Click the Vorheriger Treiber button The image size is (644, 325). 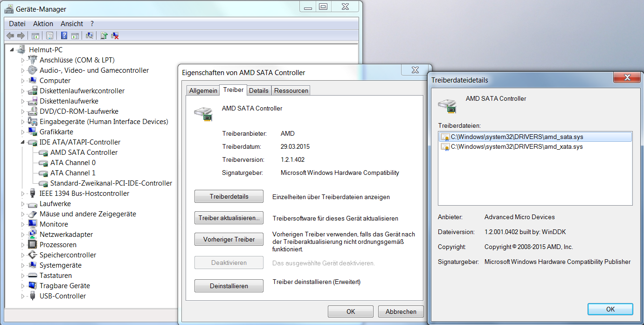pyautogui.click(x=229, y=240)
